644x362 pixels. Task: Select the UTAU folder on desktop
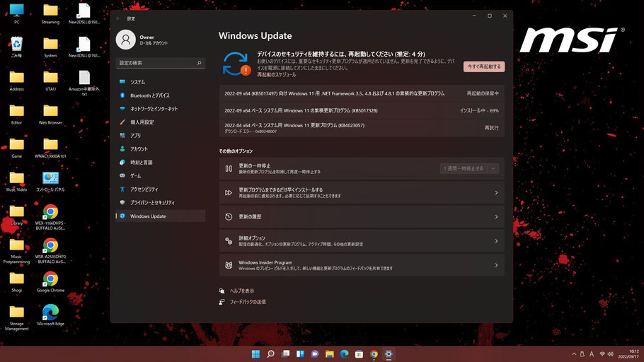click(50, 81)
